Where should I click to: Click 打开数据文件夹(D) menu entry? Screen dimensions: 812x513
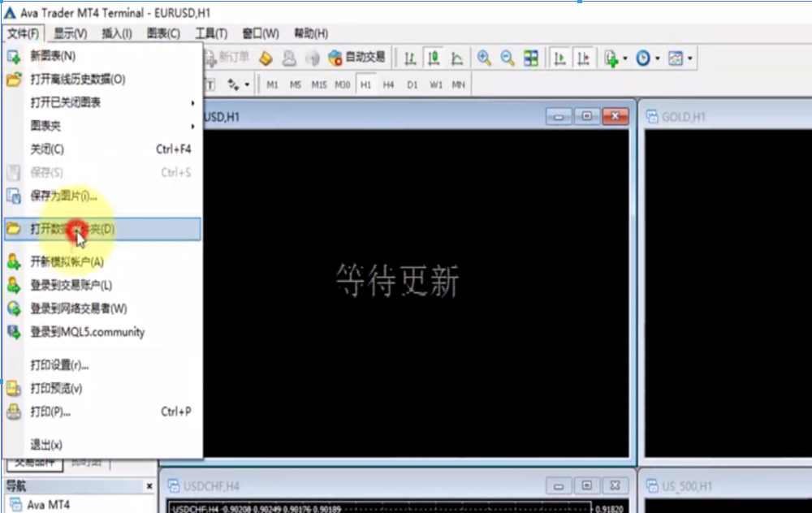[102, 229]
